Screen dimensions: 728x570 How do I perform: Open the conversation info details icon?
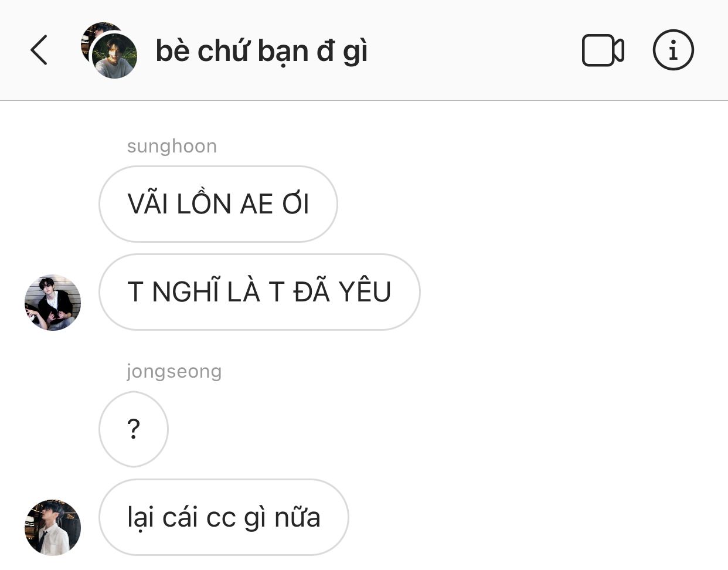pyautogui.click(x=673, y=50)
